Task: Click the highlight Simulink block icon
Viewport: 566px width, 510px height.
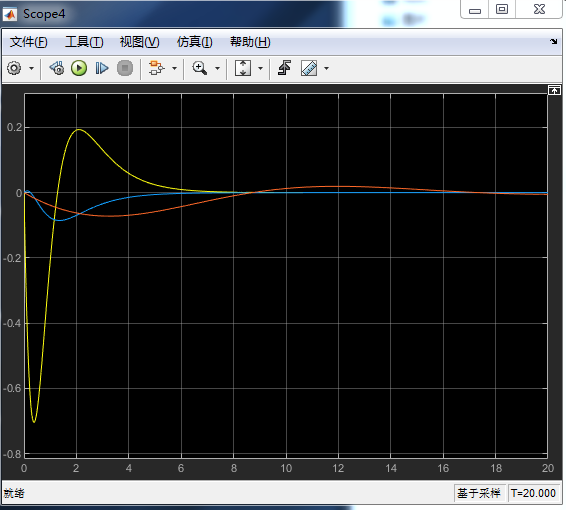Action: point(156,68)
